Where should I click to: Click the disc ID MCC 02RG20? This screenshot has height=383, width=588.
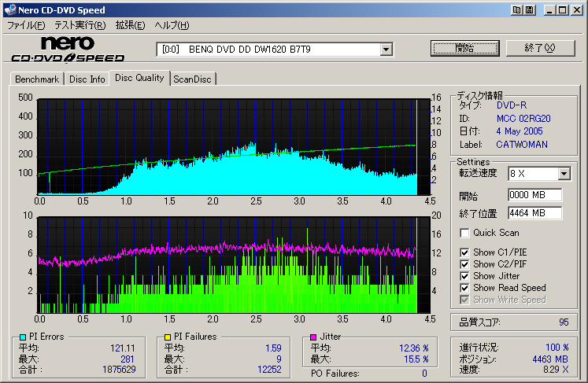[x=523, y=119]
